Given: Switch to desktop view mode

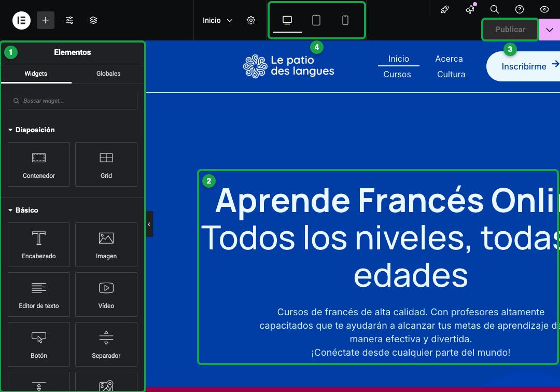Looking at the screenshot, I should [x=287, y=20].
